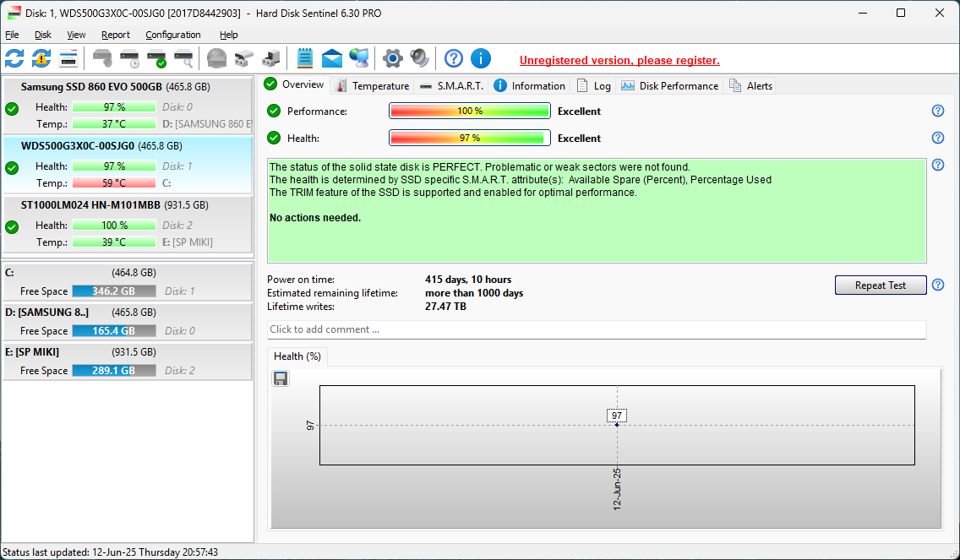Image resolution: width=960 pixels, height=560 pixels.
Task: Click the disk with clock toolbar icon
Action: (x=130, y=59)
